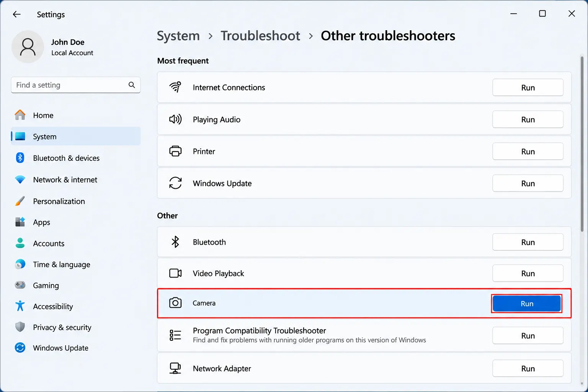This screenshot has width=588, height=392.
Task: Run the Network Adapter troubleshooter
Action: click(x=528, y=369)
